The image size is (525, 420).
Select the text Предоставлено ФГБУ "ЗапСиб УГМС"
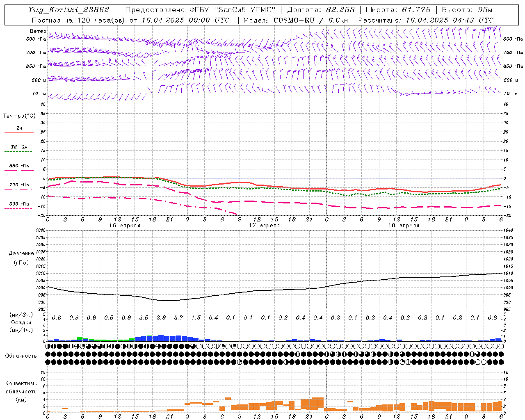(x=200, y=10)
